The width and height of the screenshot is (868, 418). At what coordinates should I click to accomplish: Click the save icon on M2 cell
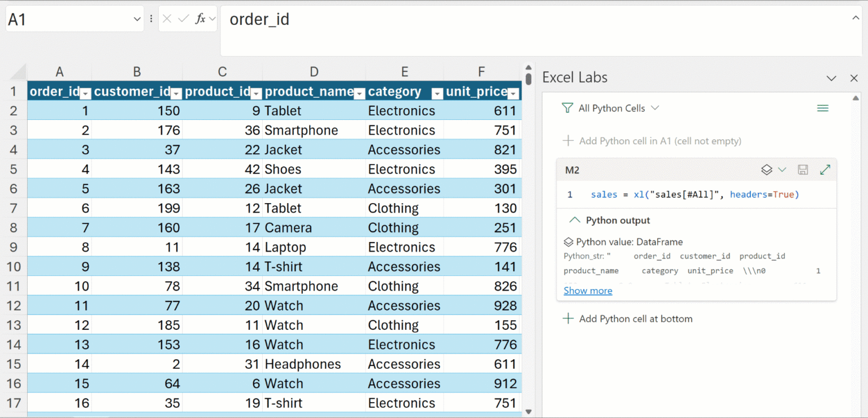click(802, 170)
